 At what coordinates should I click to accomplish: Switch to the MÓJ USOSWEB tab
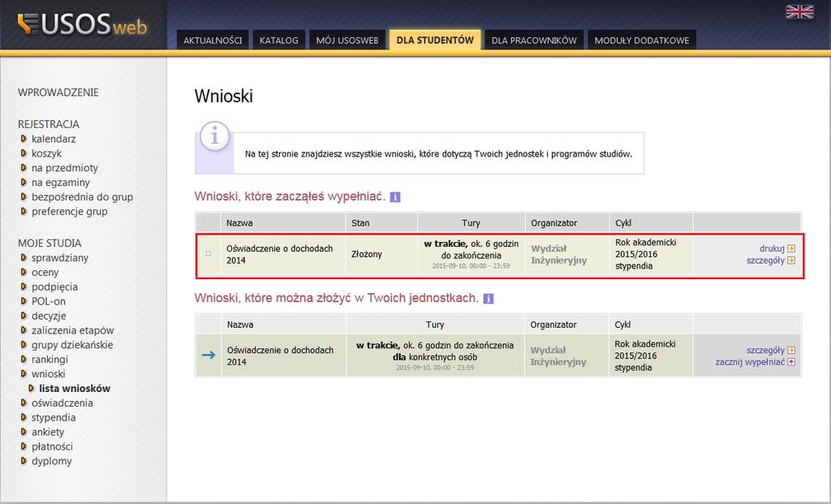pyautogui.click(x=347, y=41)
